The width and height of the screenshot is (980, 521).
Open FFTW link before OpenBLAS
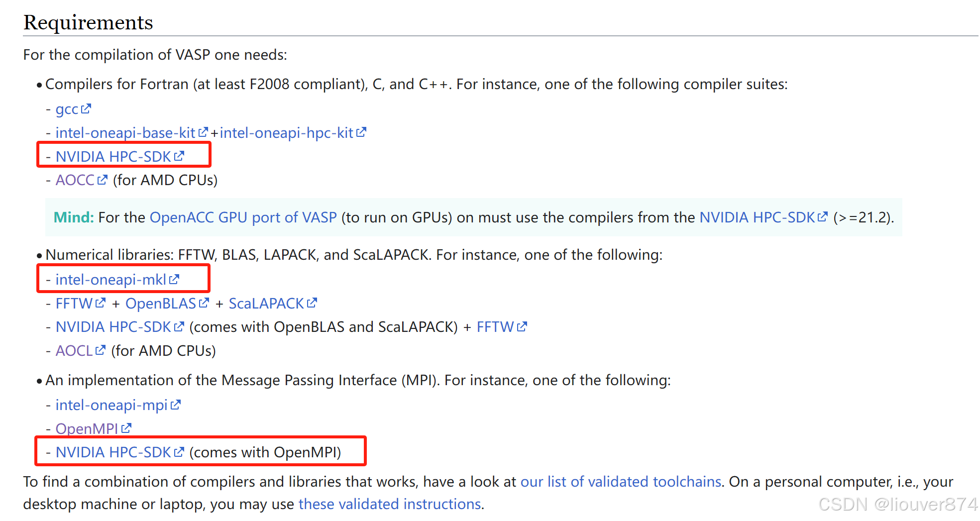tap(74, 304)
